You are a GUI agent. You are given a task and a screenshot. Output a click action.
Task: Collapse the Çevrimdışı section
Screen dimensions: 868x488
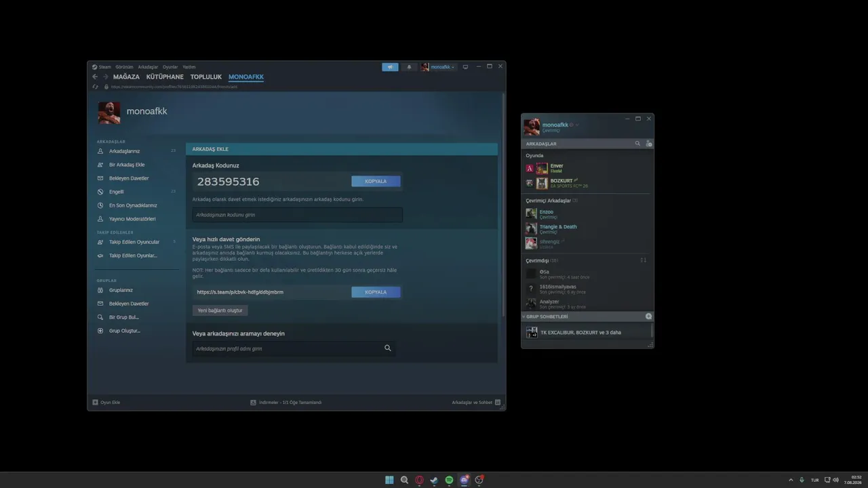(x=542, y=260)
